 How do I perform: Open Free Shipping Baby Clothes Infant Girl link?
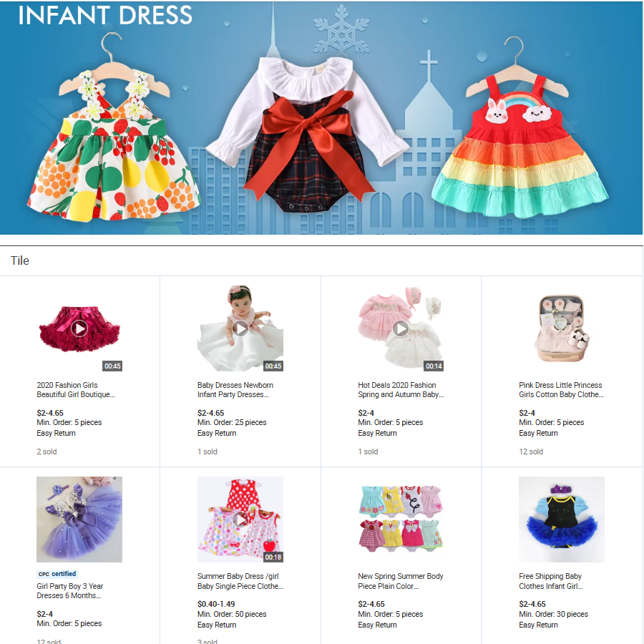(x=551, y=581)
